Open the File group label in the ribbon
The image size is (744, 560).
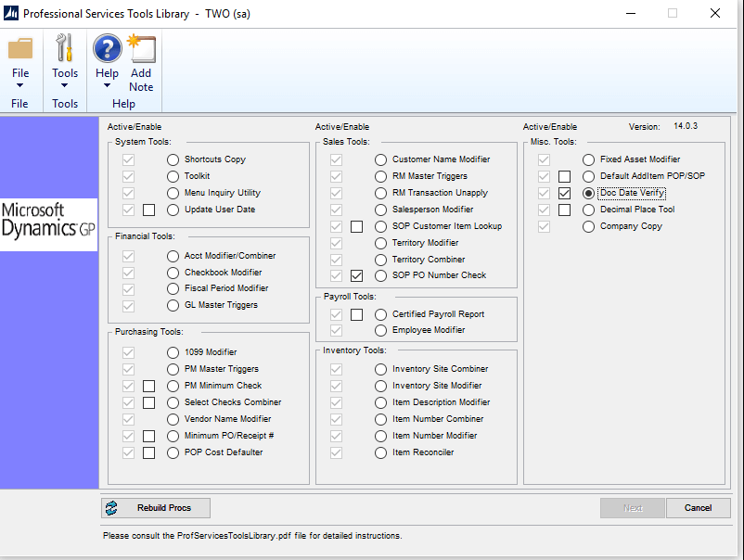coord(20,104)
